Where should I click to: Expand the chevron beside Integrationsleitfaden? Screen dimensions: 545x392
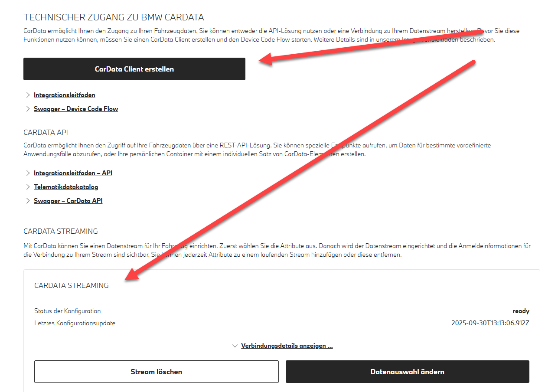pyautogui.click(x=28, y=95)
